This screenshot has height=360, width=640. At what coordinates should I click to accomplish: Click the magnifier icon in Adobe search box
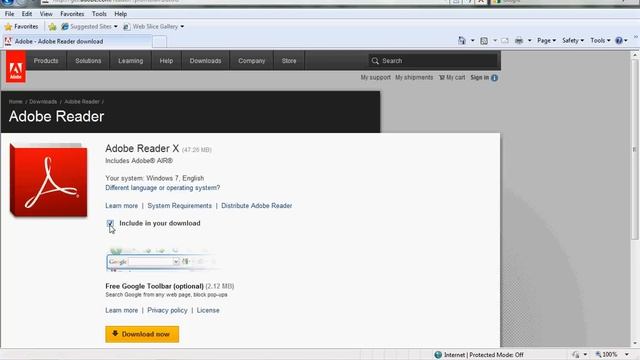[375, 61]
